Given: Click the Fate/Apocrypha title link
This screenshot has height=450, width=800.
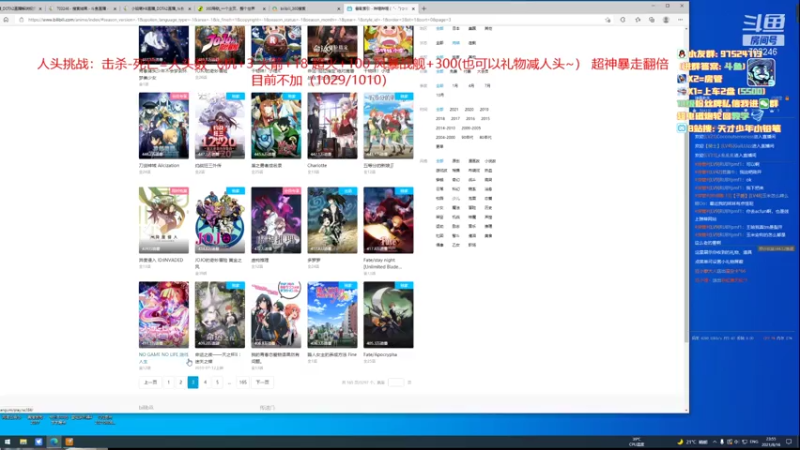Looking at the screenshot, I should coord(380,354).
